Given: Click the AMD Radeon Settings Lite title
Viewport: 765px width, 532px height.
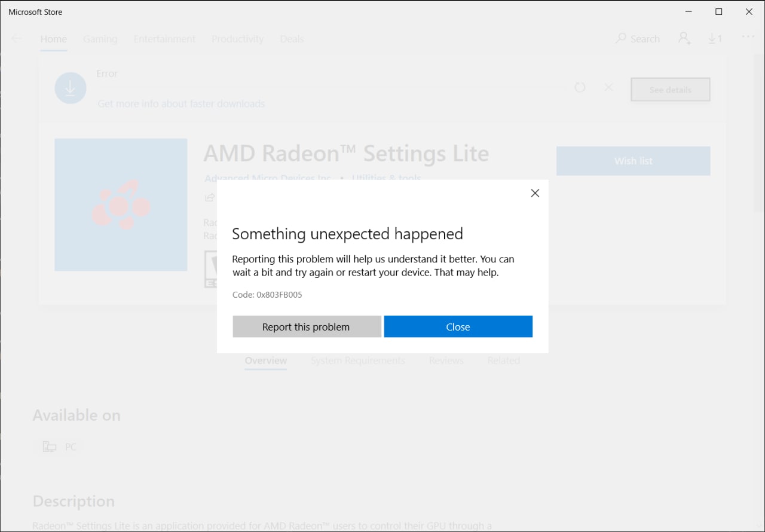Looking at the screenshot, I should 346,154.
